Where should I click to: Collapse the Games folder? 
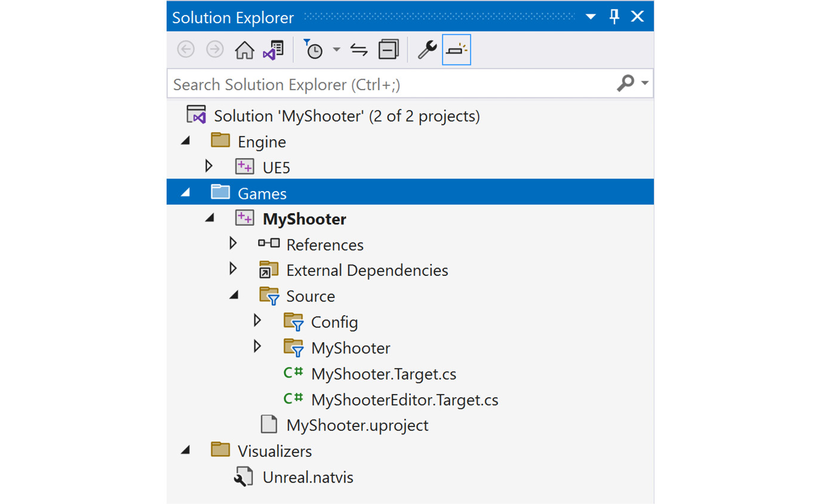186,193
